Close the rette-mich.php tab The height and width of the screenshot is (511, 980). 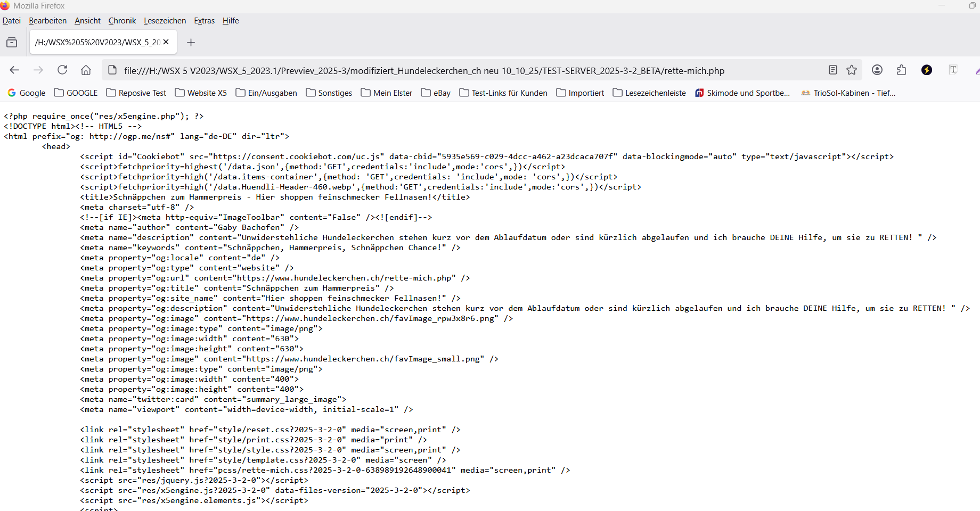(166, 42)
